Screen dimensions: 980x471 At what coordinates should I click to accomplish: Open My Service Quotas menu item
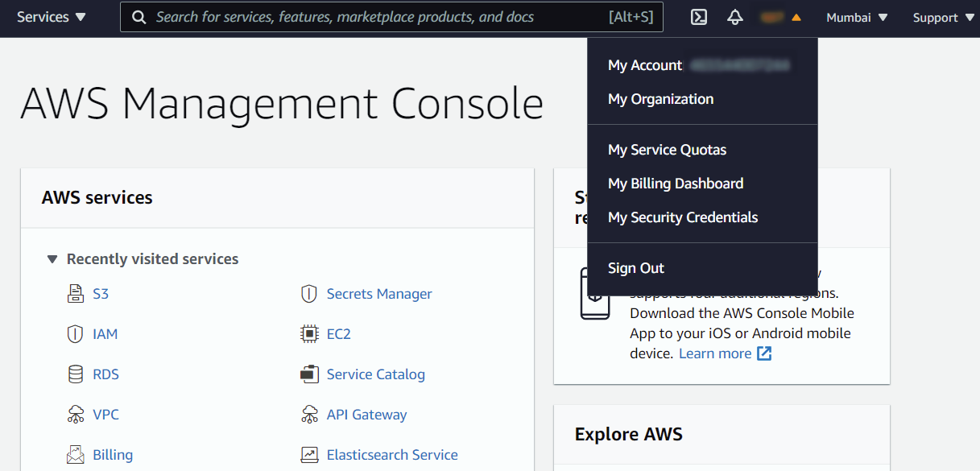[x=667, y=150]
